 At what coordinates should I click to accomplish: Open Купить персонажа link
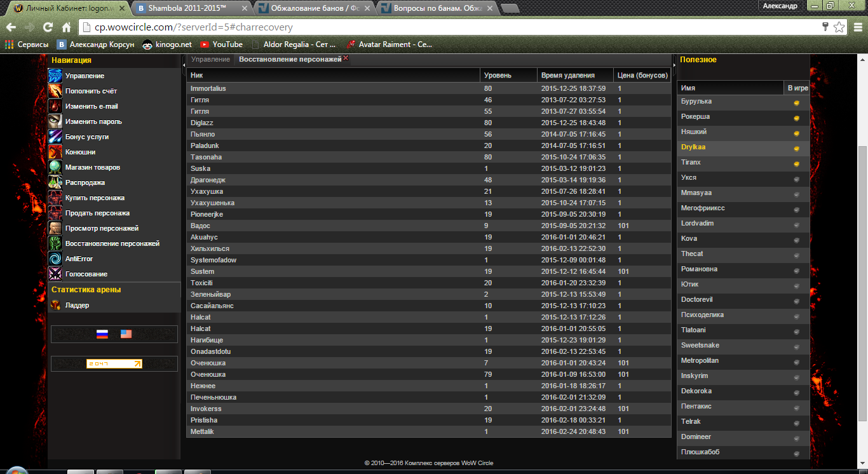(95, 198)
